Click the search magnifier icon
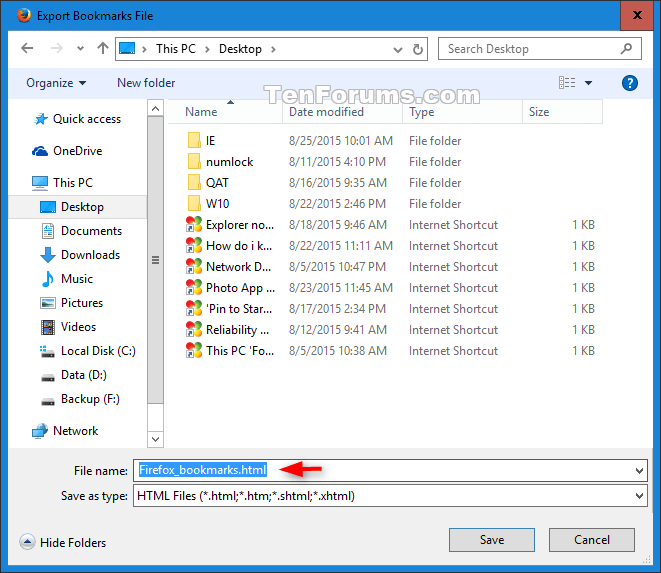661x573 pixels. [626, 49]
